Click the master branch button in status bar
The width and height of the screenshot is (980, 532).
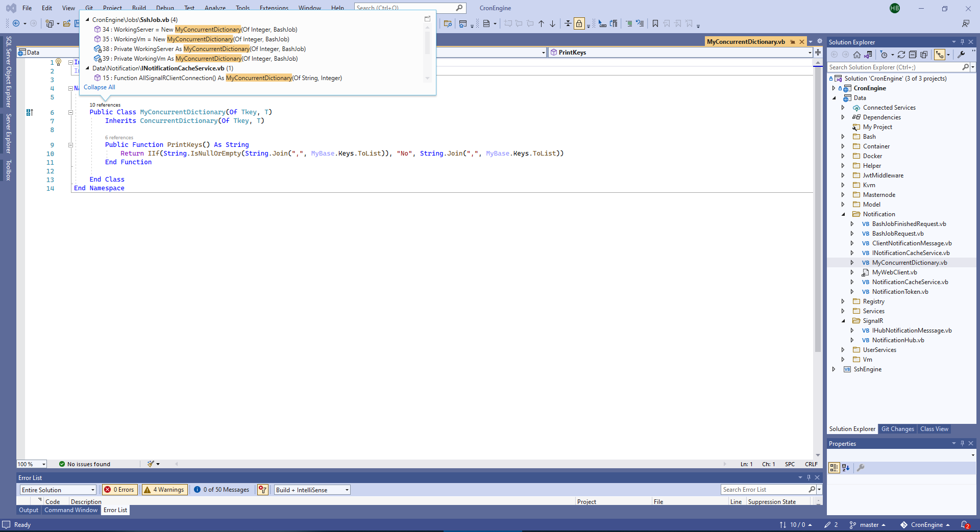click(x=867, y=525)
